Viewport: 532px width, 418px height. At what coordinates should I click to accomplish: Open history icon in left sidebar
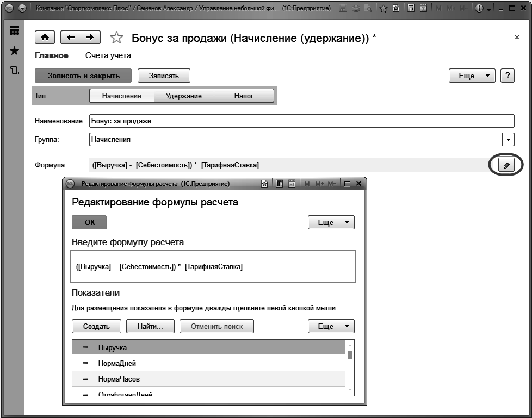[x=14, y=71]
